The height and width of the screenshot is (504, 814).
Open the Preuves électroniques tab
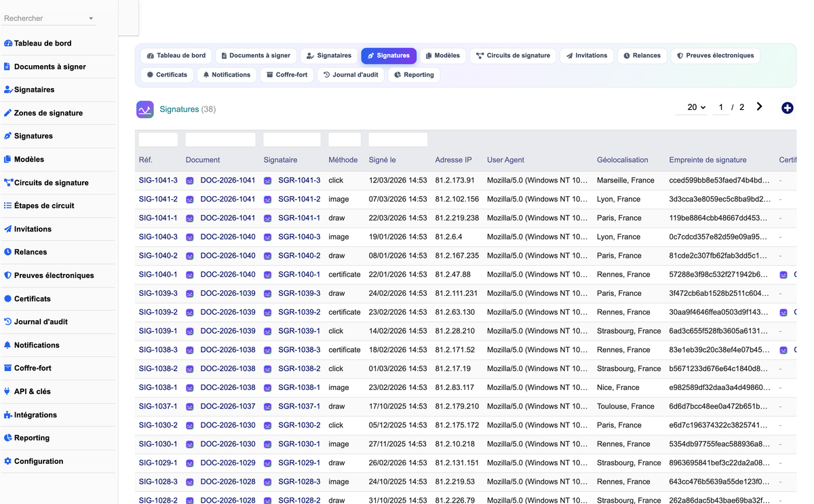tap(715, 56)
